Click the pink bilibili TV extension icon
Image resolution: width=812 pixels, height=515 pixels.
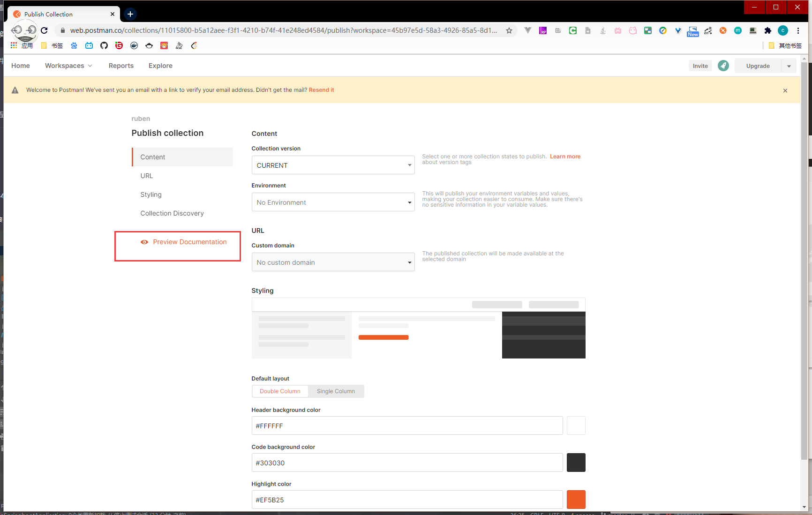(x=618, y=30)
